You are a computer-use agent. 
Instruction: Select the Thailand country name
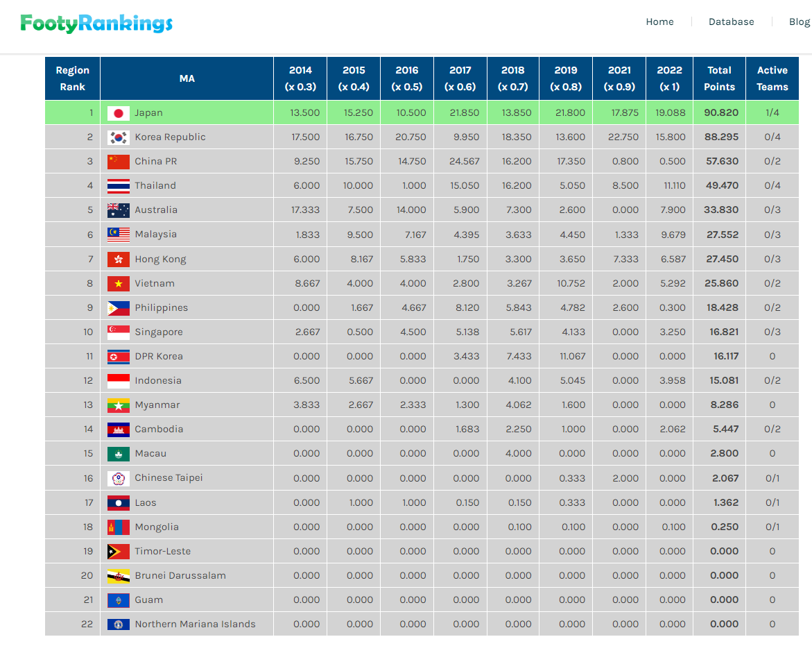point(155,185)
